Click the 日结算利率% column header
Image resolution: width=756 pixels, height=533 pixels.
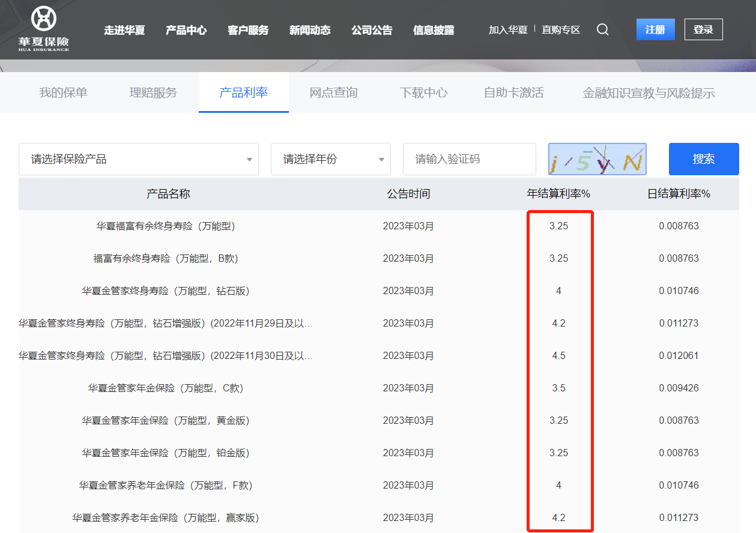679,194
